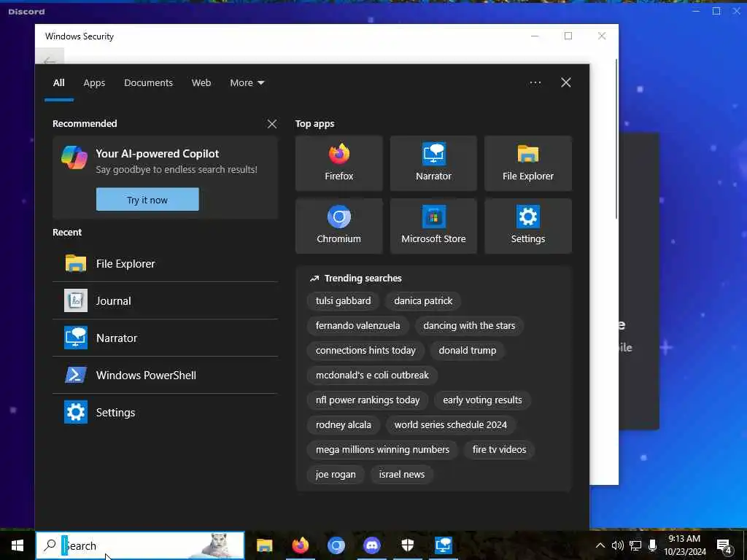The image size is (747, 560).
Task: Search trending nfl power rankings today
Action: (x=368, y=400)
